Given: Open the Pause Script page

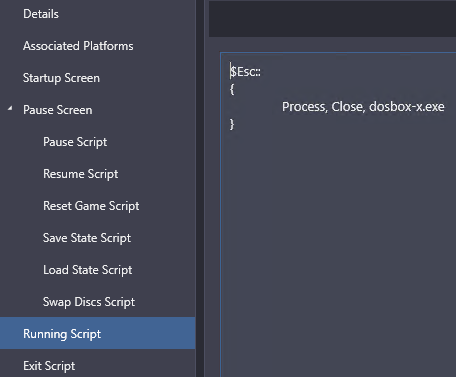Looking at the screenshot, I should (75, 142).
